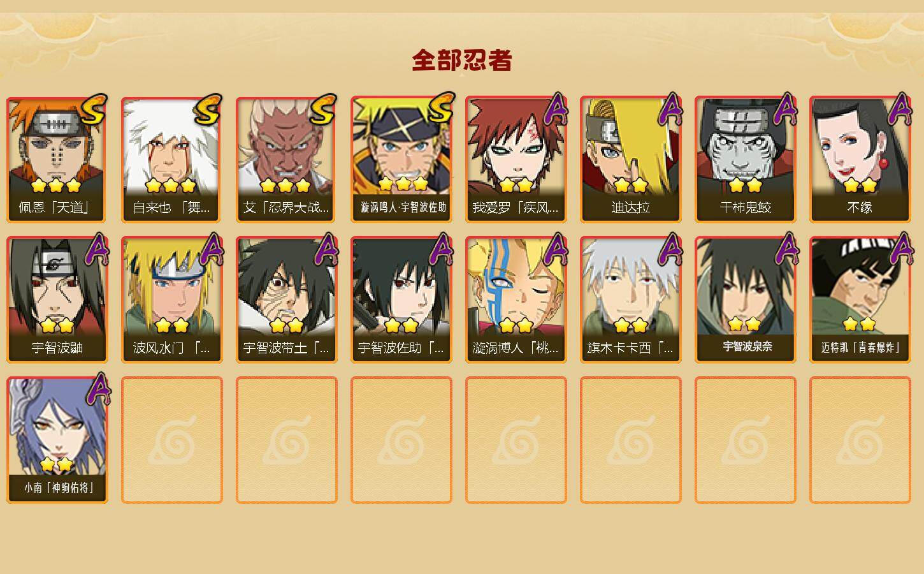Select the 宇智波泉奈 ninja card
The width and height of the screenshot is (924, 574).
(746, 300)
